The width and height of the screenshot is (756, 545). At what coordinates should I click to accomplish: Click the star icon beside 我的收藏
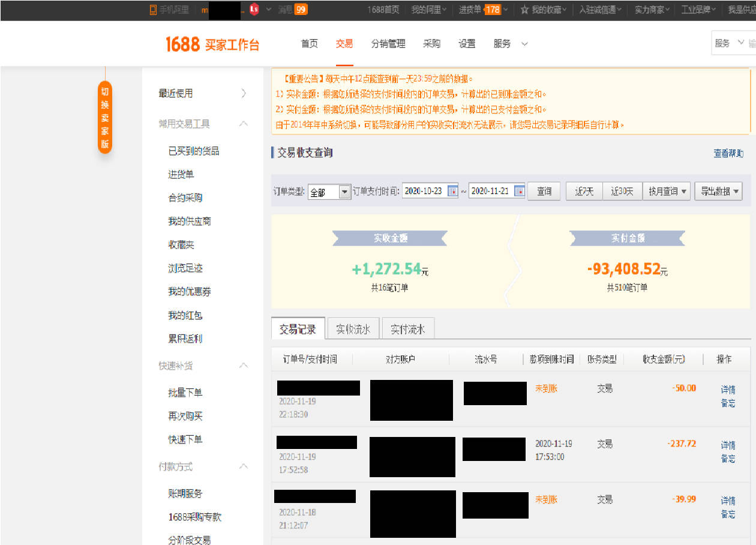[526, 9]
